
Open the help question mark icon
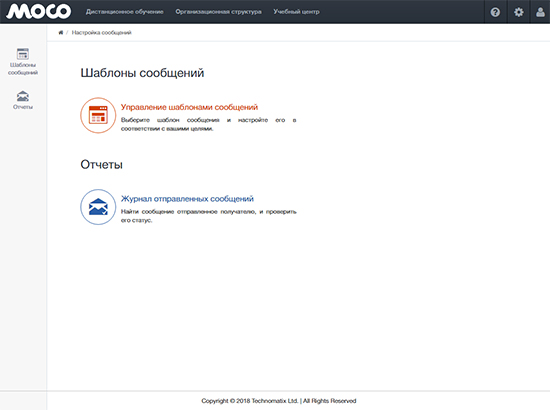point(495,12)
